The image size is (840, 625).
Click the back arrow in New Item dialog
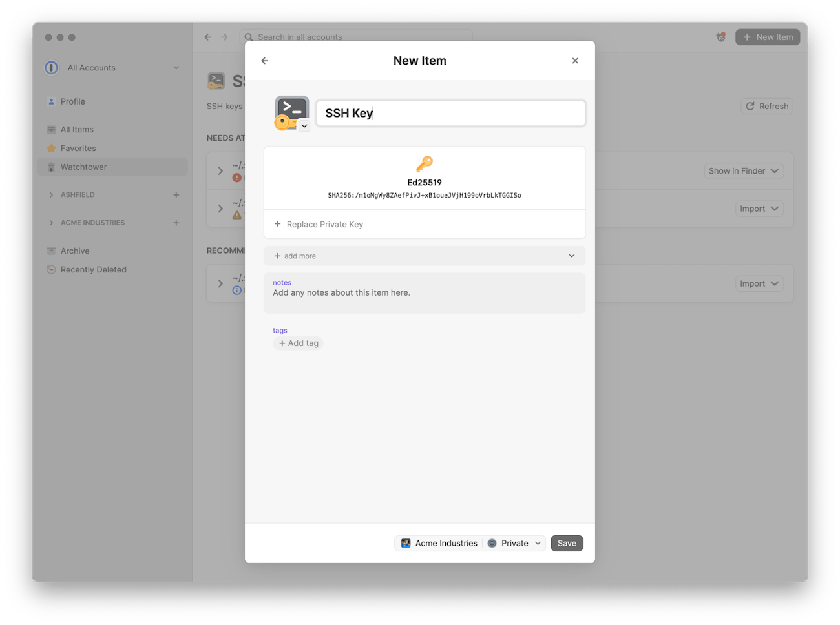[x=264, y=60]
